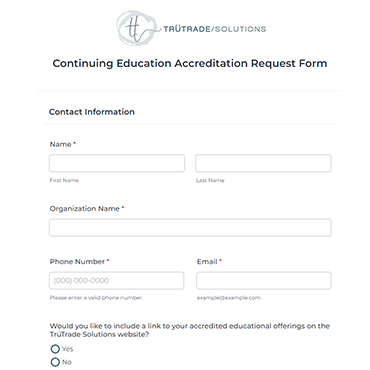
Task: Click the Email field label
Action: tap(207, 262)
